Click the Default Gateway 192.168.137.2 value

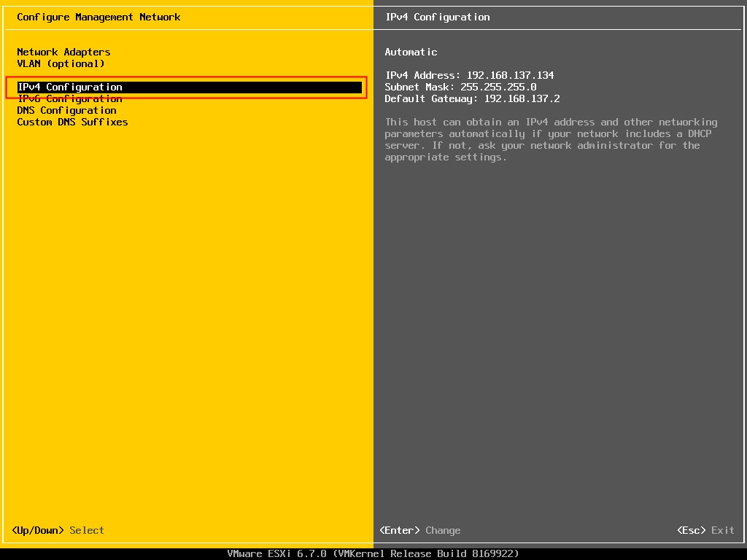(473, 98)
